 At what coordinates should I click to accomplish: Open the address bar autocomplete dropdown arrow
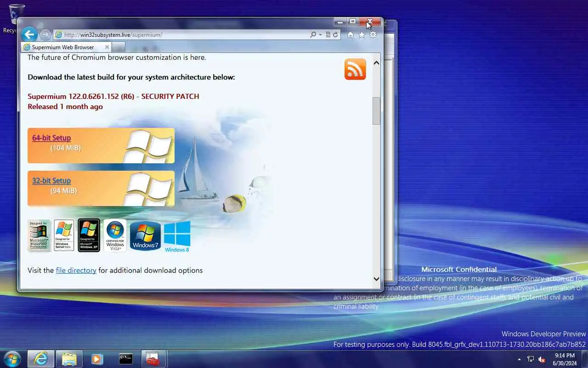click(320, 34)
